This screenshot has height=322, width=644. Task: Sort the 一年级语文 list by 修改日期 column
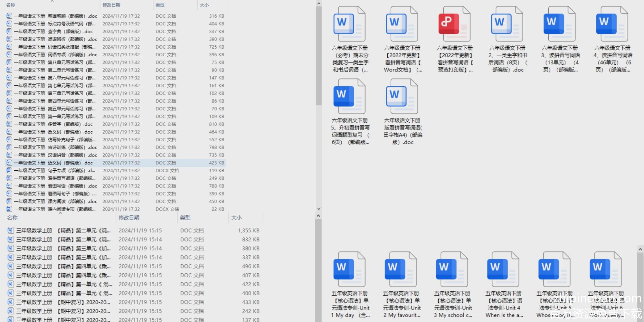pos(111,5)
